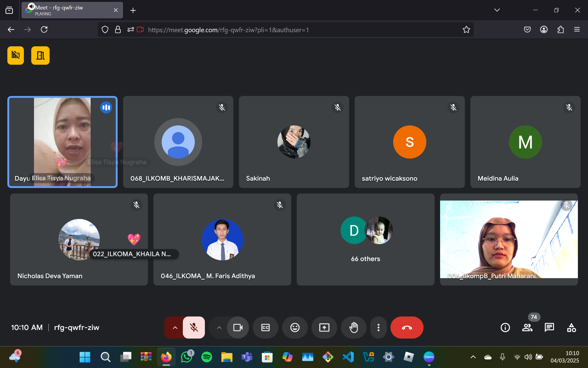
Task: Click the 66 others participants tile
Action: [365, 240]
